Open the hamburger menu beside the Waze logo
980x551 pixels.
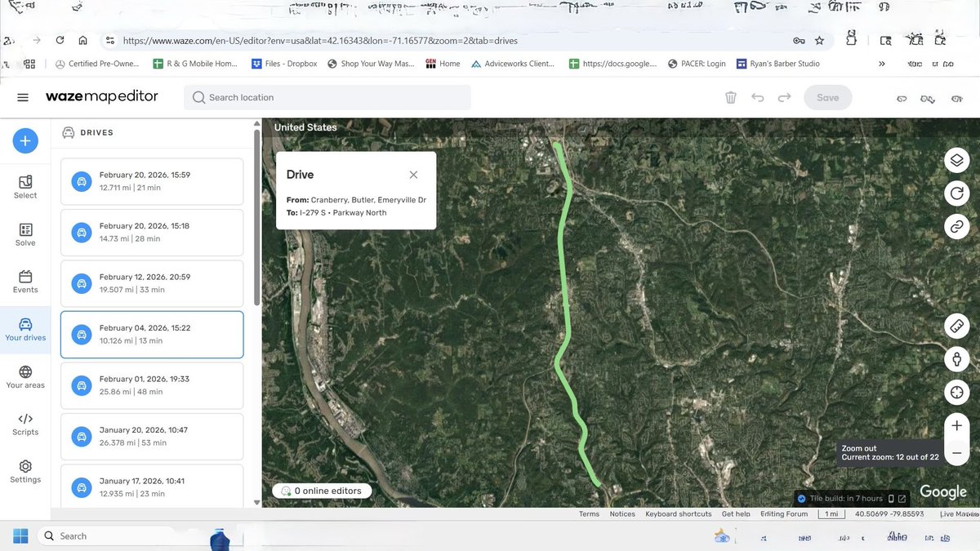pos(23,97)
